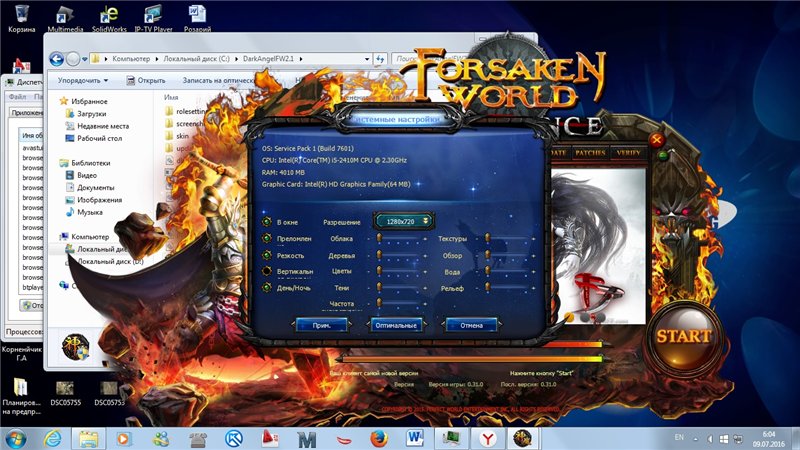This screenshot has height=450, width=800.
Task: Click the "Имя" column header in Explorer
Action: (171, 97)
